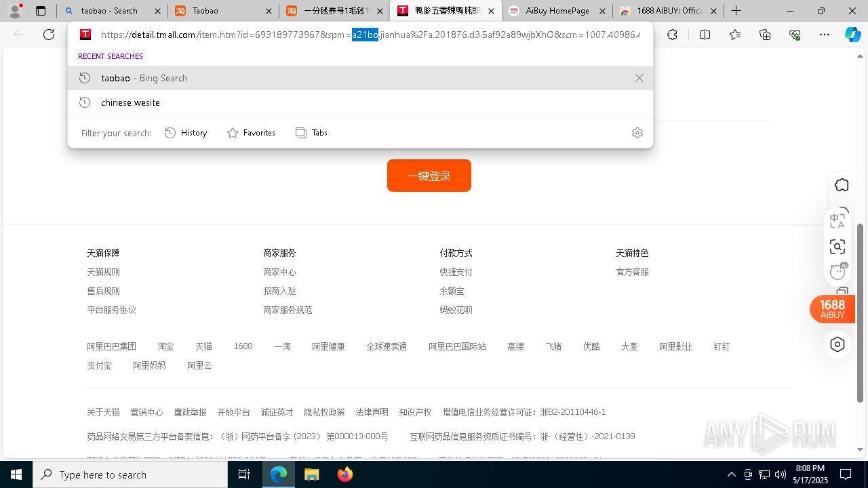Open Task View on the taskbar

(244, 474)
